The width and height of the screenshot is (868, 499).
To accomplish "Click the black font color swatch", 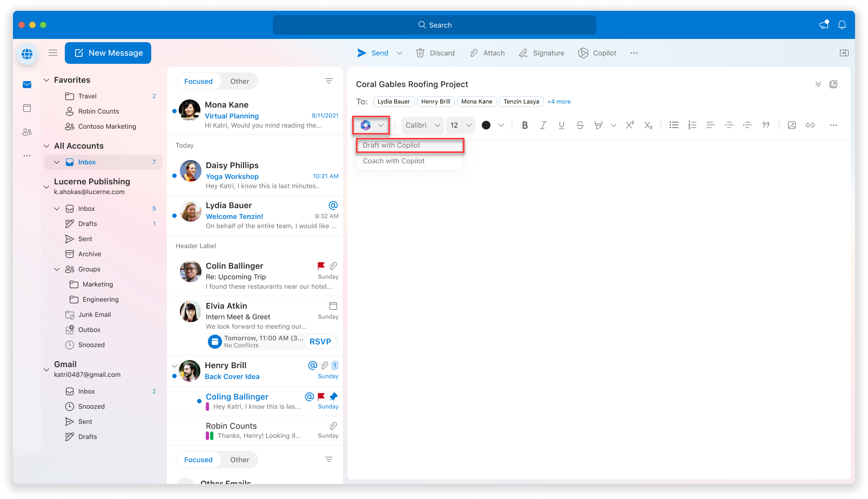I will click(486, 125).
